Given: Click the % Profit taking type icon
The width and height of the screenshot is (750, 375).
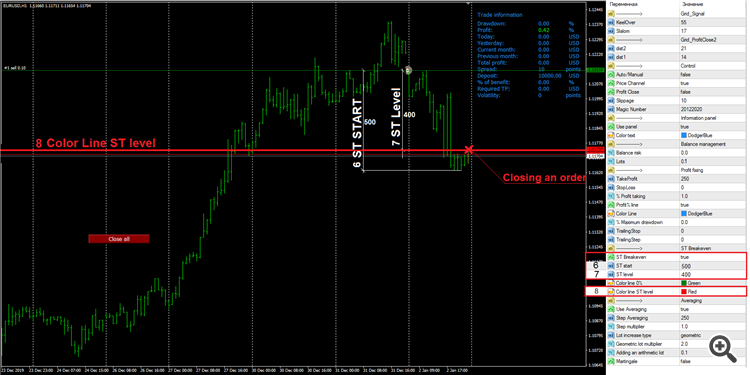Looking at the screenshot, I should (x=610, y=196).
